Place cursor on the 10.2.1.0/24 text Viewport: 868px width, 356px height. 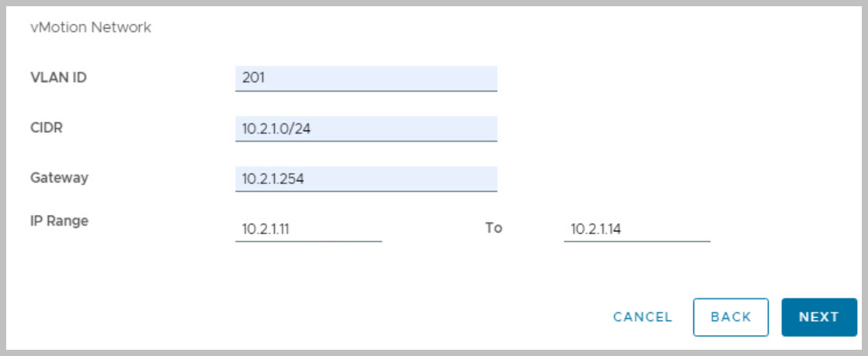tap(276, 129)
